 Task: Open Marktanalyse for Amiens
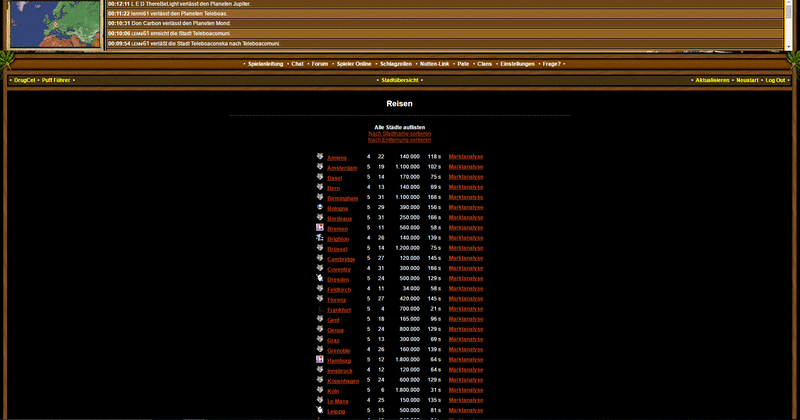(466, 157)
